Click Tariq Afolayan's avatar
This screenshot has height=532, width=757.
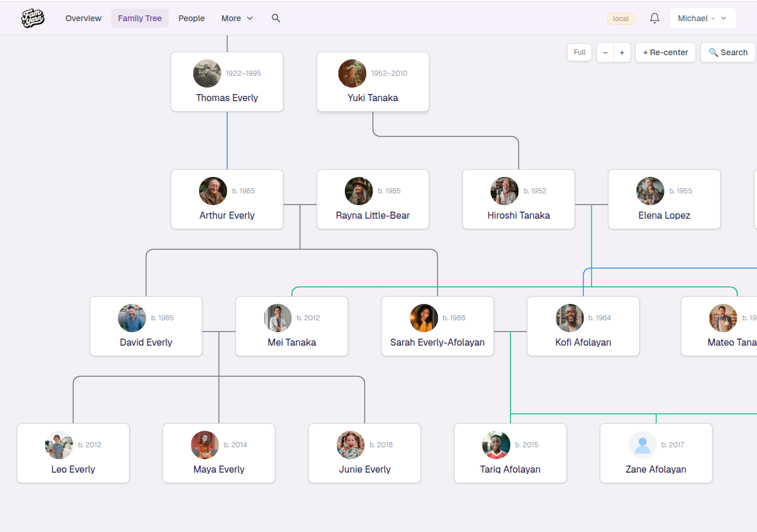coord(497,445)
